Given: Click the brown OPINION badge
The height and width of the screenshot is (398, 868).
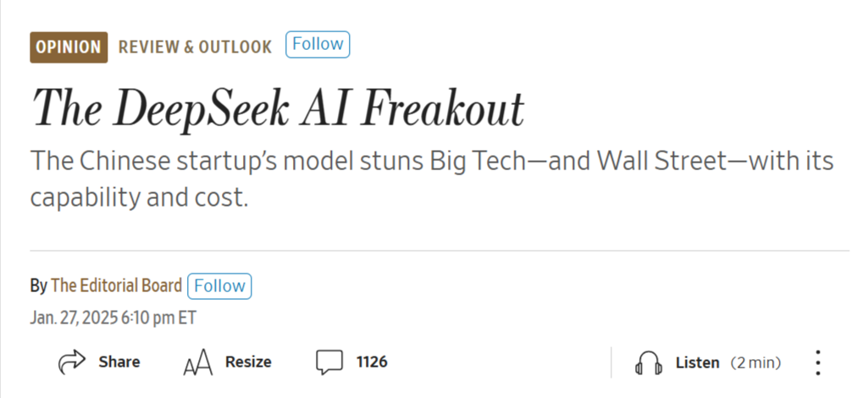Looking at the screenshot, I should tap(69, 47).
